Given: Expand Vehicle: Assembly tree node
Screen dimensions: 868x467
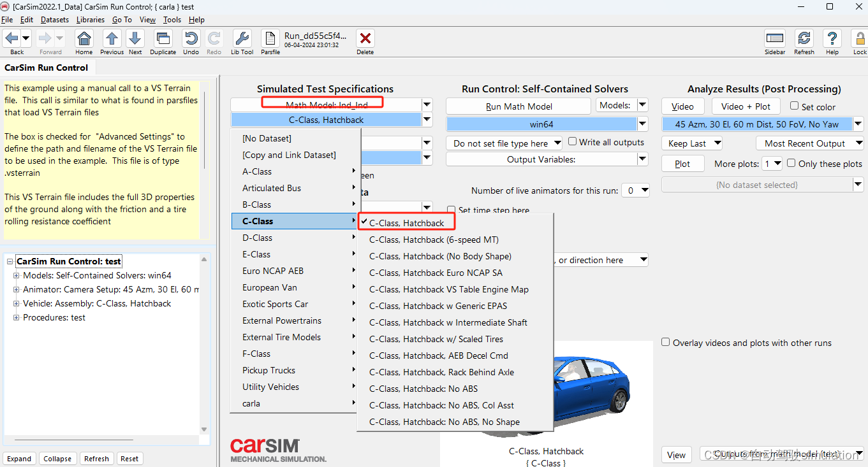Looking at the screenshot, I should (x=17, y=304).
